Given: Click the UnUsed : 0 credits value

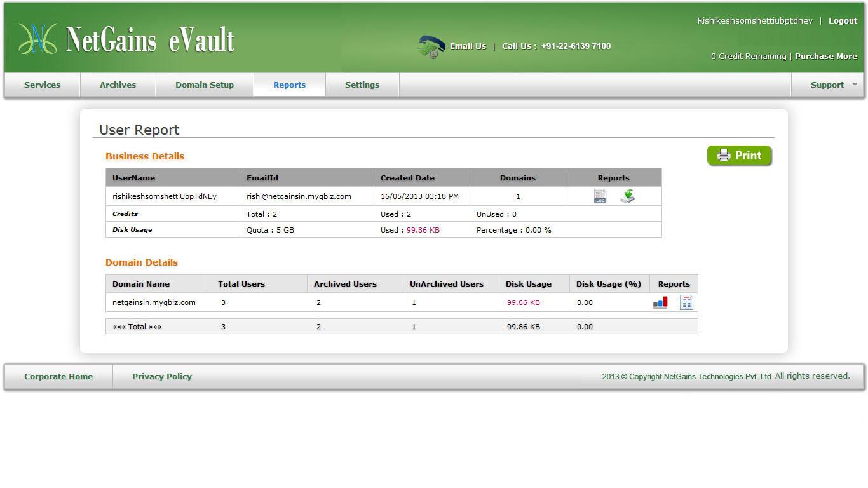Looking at the screenshot, I should [x=496, y=214].
